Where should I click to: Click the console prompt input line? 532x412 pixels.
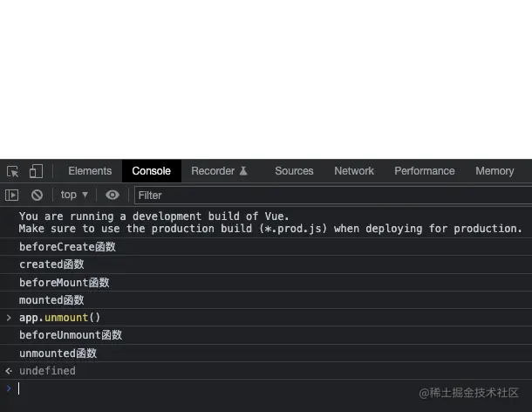click(266, 388)
